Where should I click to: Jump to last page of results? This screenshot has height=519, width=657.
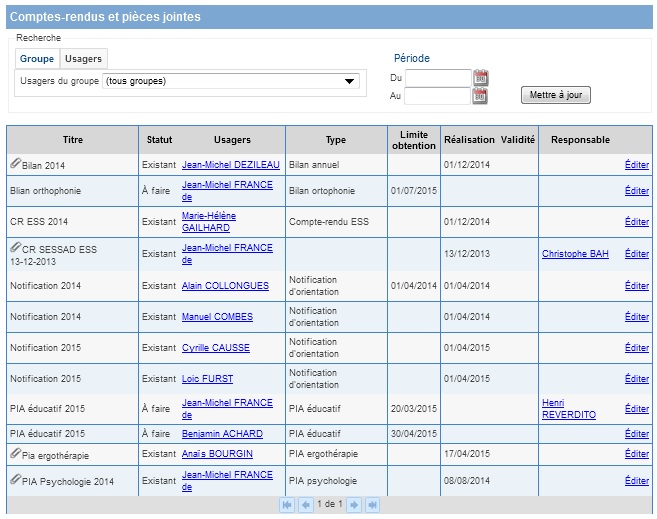tap(372, 505)
